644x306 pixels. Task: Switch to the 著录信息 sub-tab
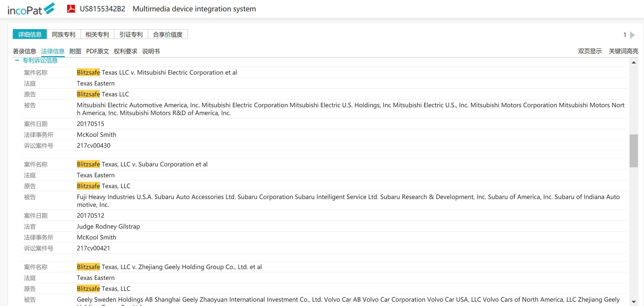24,51
